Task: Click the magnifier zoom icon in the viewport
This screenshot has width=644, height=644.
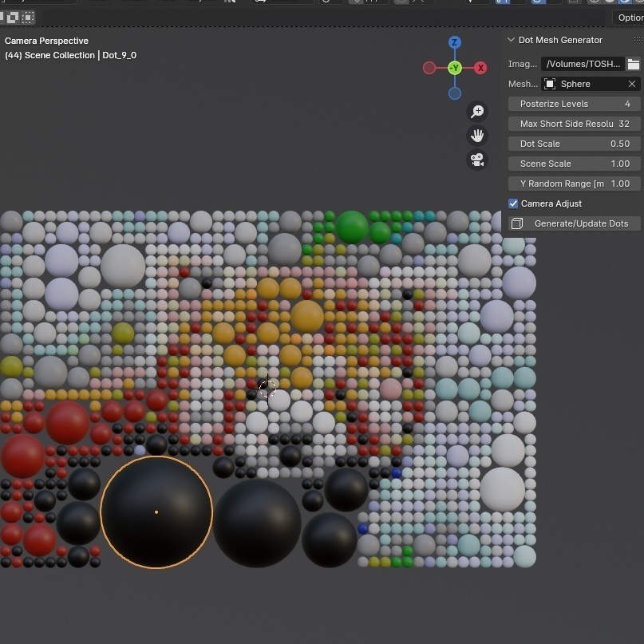Action: [x=476, y=112]
